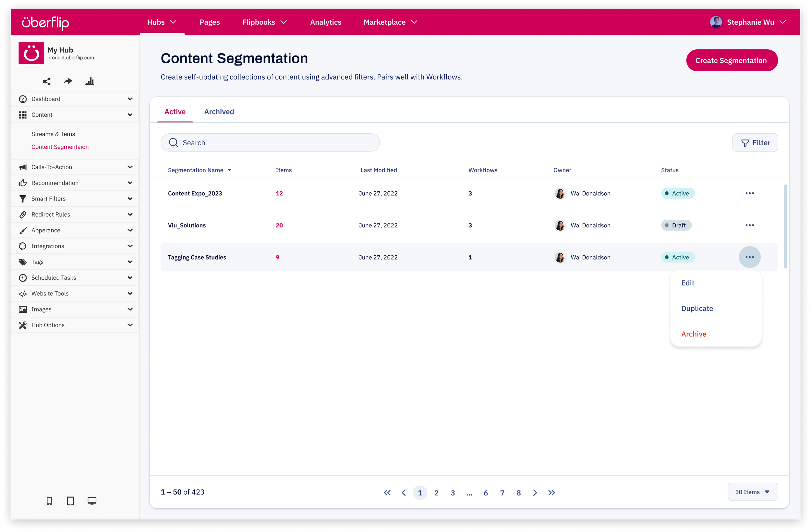Image resolution: width=811 pixels, height=532 pixels.
Task: Open three-dot menu for Content Expo_2023
Action: [749, 193]
